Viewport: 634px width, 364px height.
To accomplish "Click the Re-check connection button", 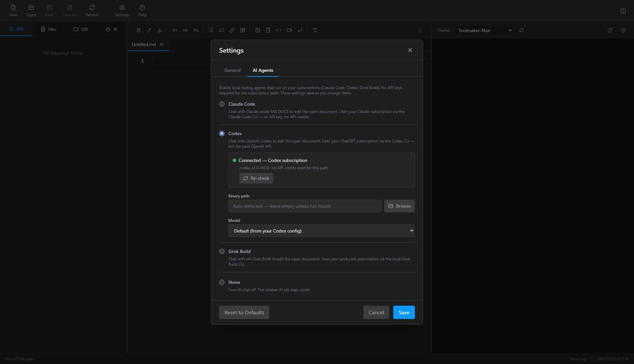I will pyautogui.click(x=256, y=178).
